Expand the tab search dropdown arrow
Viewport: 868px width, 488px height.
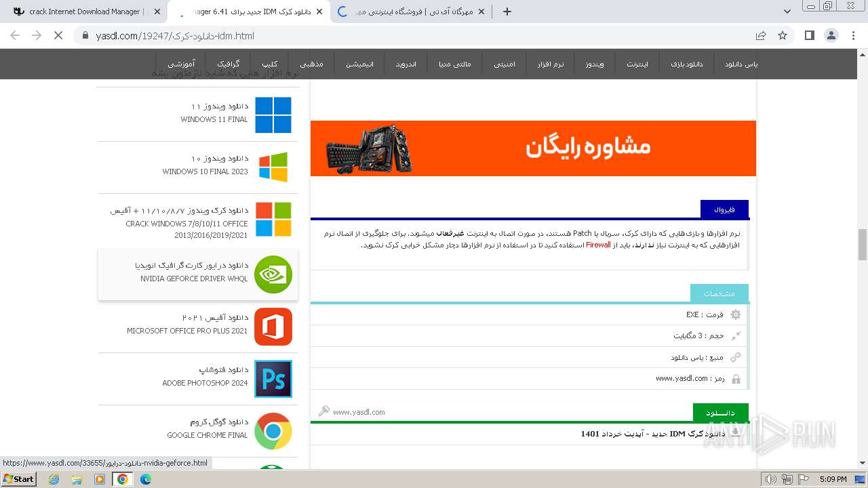point(787,12)
